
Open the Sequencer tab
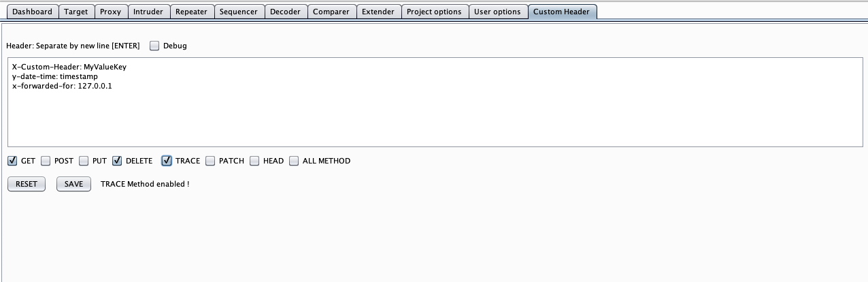pyautogui.click(x=239, y=12)
